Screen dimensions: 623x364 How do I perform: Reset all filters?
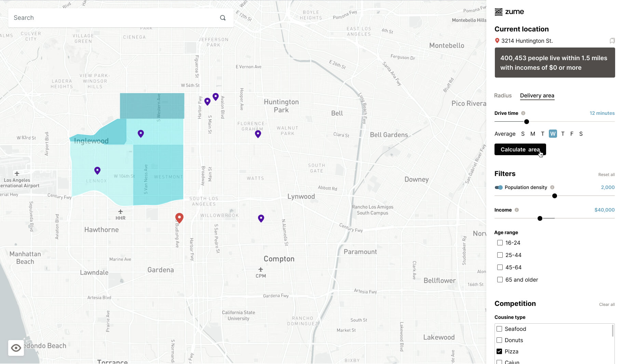(606, 175)
